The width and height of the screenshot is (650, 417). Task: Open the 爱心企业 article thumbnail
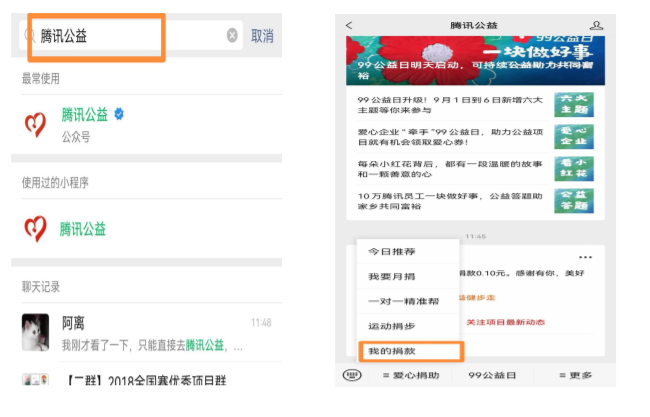click(573, 135)
